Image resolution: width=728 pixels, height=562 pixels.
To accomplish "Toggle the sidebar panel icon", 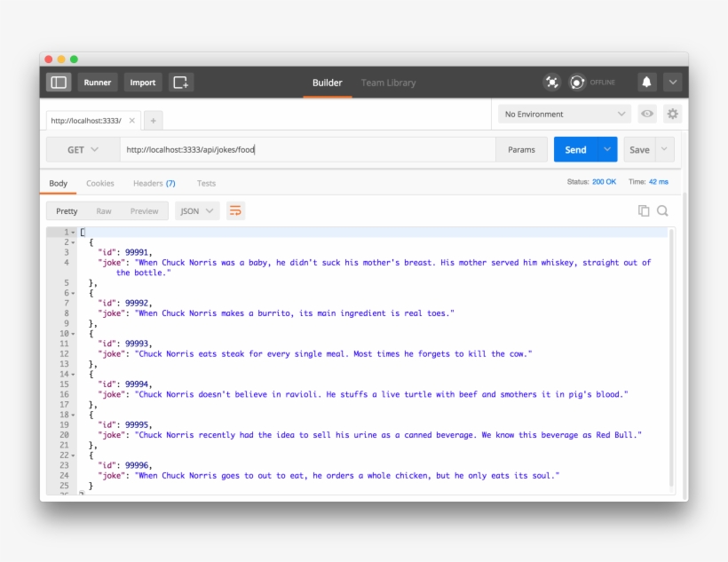I will (59, 82).
